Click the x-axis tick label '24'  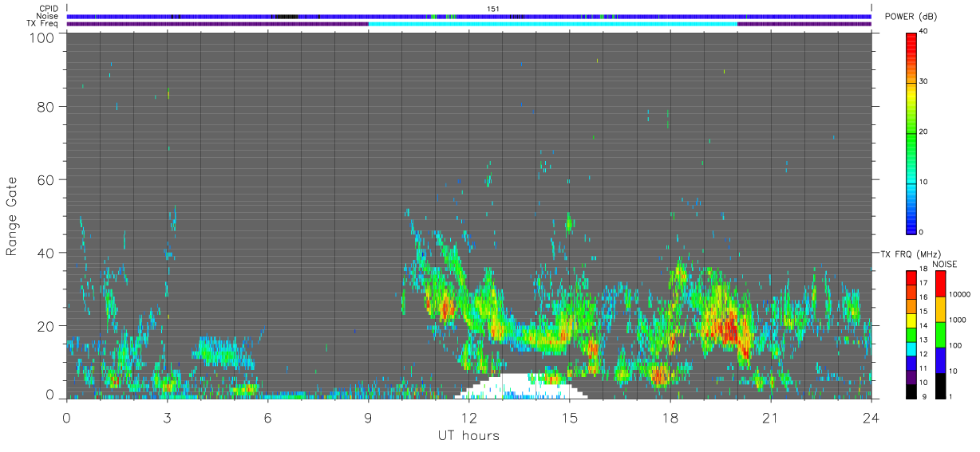pos(871,417)
